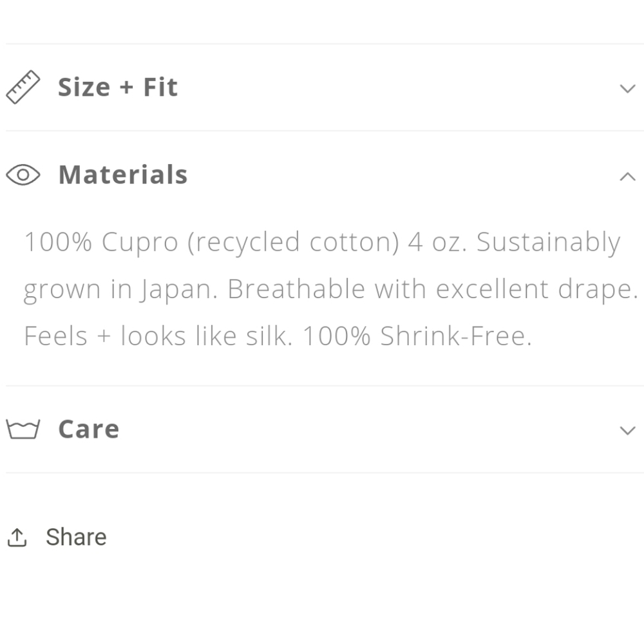Viewport: 644px width, 644px height.
Task: Select the materials description paragraph
Action: (322, 289)
